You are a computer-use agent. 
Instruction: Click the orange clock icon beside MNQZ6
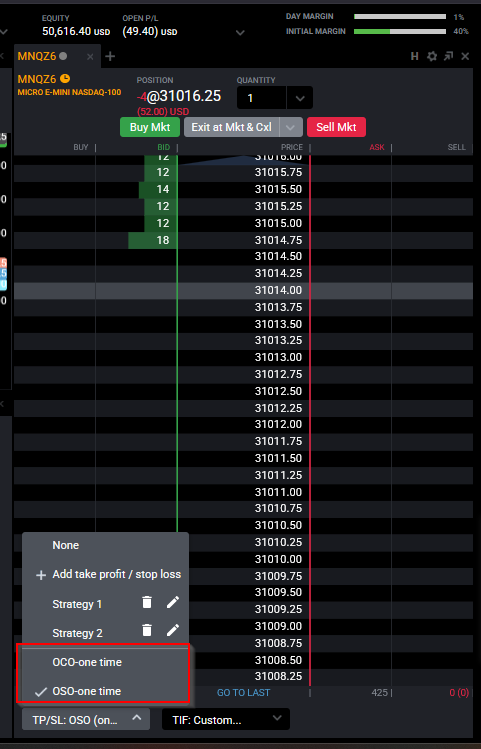[x=65, y=78]
